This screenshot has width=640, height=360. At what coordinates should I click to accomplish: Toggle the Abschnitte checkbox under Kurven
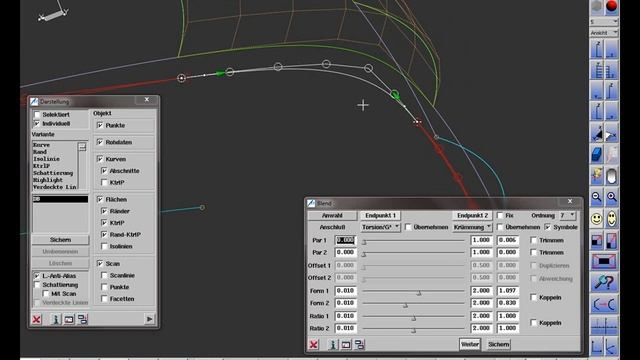104,171
